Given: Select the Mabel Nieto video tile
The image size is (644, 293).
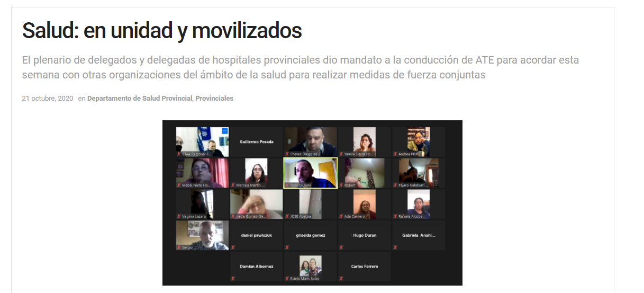Looking at the screenshot, I should [202, 173].
